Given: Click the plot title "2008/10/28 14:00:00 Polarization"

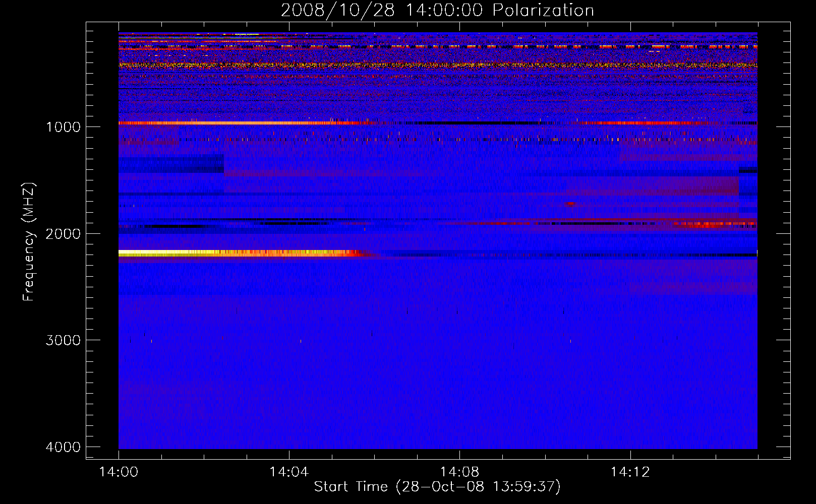Looking at the screenshot, I should 437,10.
